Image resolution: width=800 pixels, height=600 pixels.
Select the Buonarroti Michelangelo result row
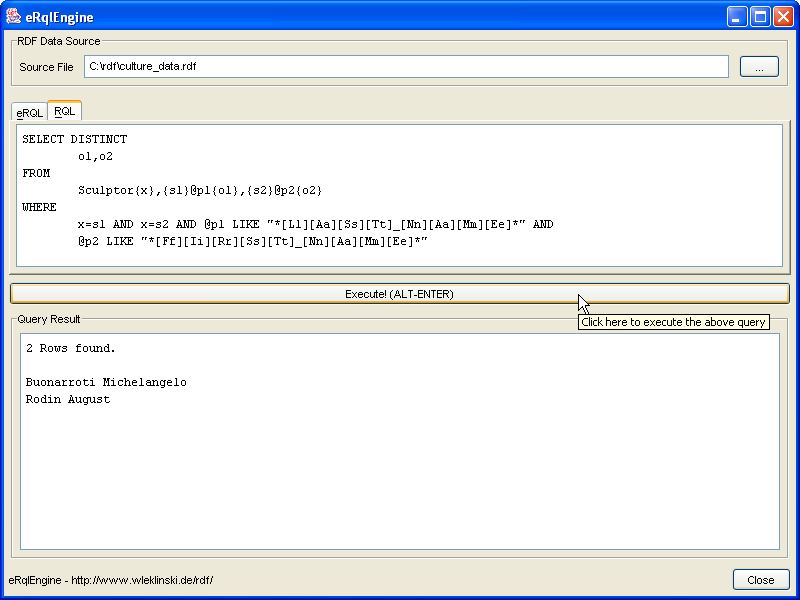(106, 383)
